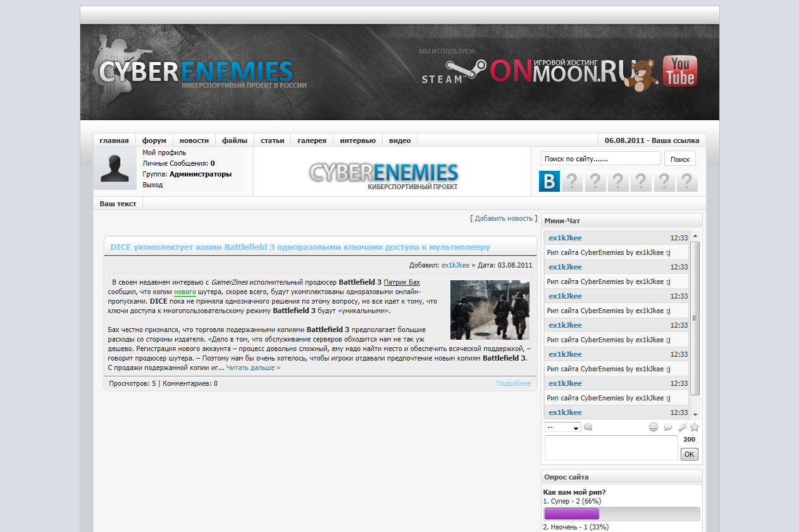Click the speech bubble icon in mini-chat
The height and width of the screenshot is (532, 799).
[x=668, y=428]
